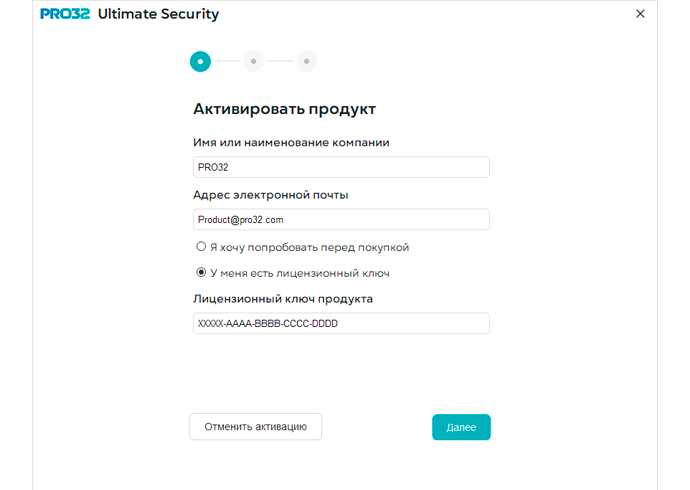The width and height of the screenshot is (690, 490).
Task: Click the PRO32 logo in the header
Action: click(x=65, y=14)
